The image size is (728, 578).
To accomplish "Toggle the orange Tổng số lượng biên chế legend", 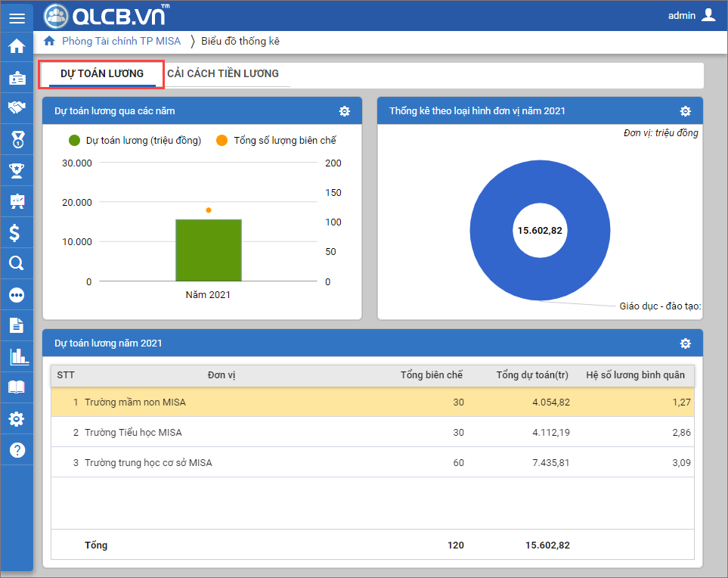I will 276,141.
